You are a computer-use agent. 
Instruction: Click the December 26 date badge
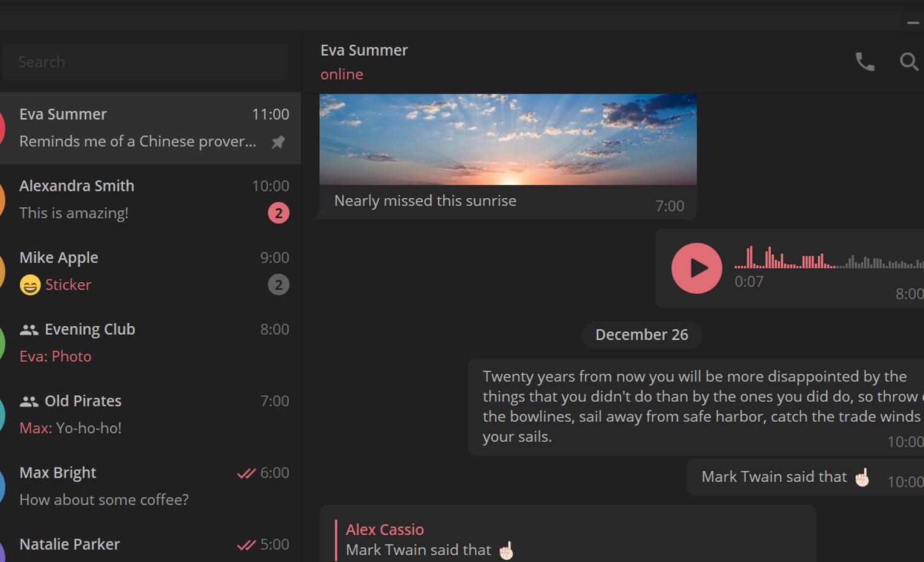[641, 335]
